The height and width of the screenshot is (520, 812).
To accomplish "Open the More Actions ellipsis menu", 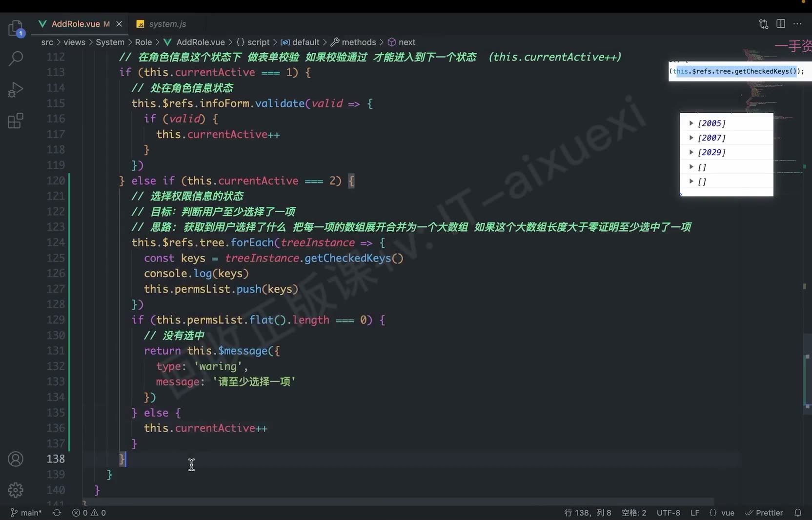I will 797,24.
